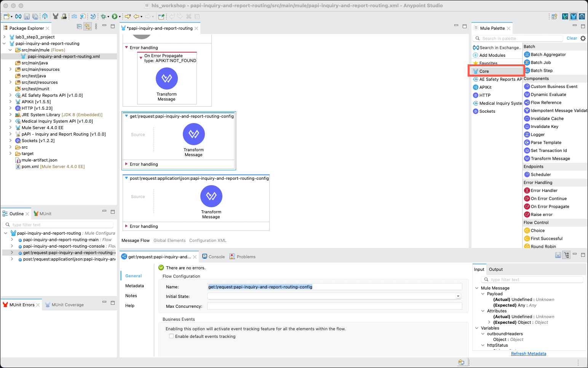Collapse src/main/mule (Flows) folder

click(10, 50)
